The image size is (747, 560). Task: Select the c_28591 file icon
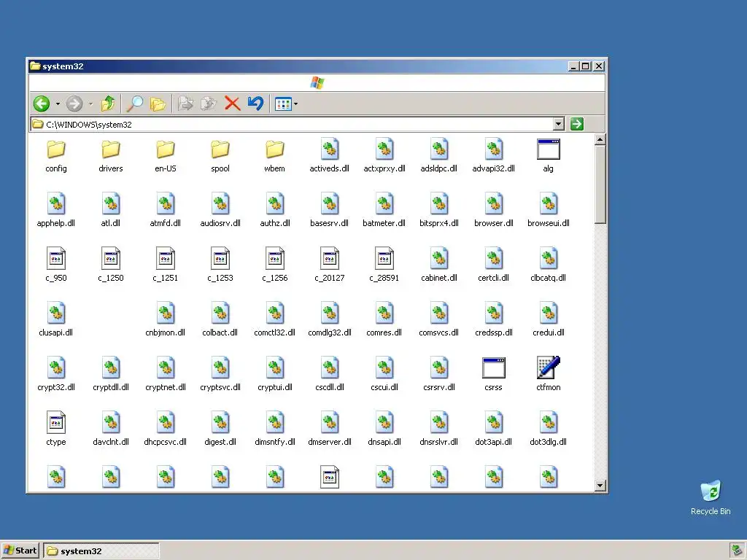coord(384,259)
